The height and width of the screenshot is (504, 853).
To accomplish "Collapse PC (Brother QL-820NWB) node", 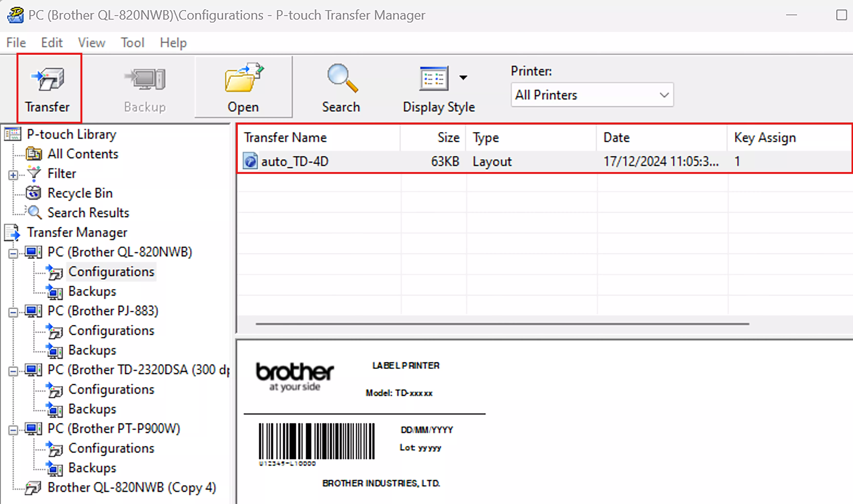I will [13, 254].
